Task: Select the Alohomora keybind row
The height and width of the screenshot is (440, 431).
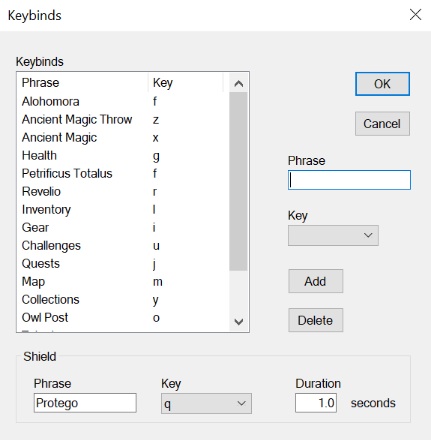Action: 122,101
